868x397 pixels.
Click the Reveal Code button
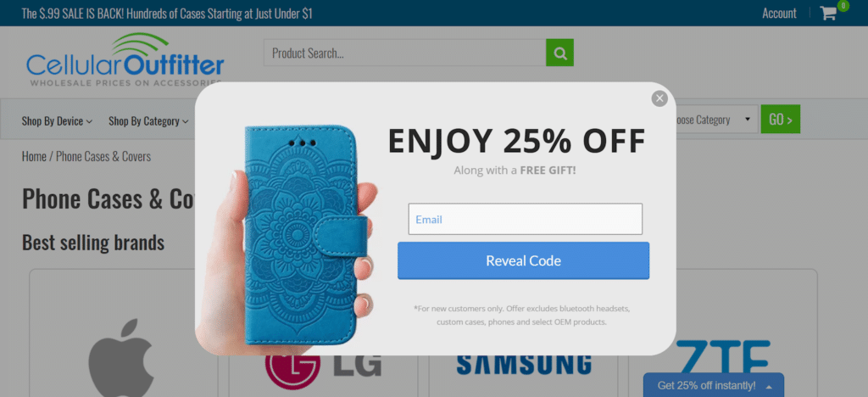click(523, 260)
